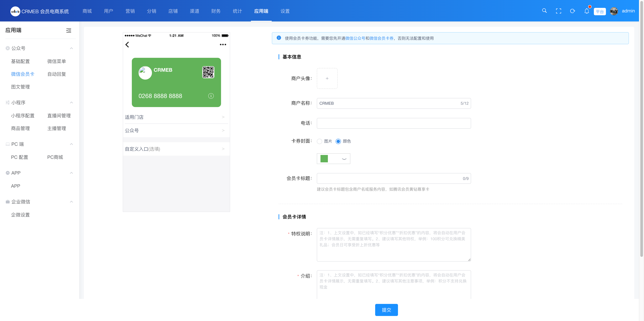
Task: Open PC 配置 sidebar item
Action: 19,157
